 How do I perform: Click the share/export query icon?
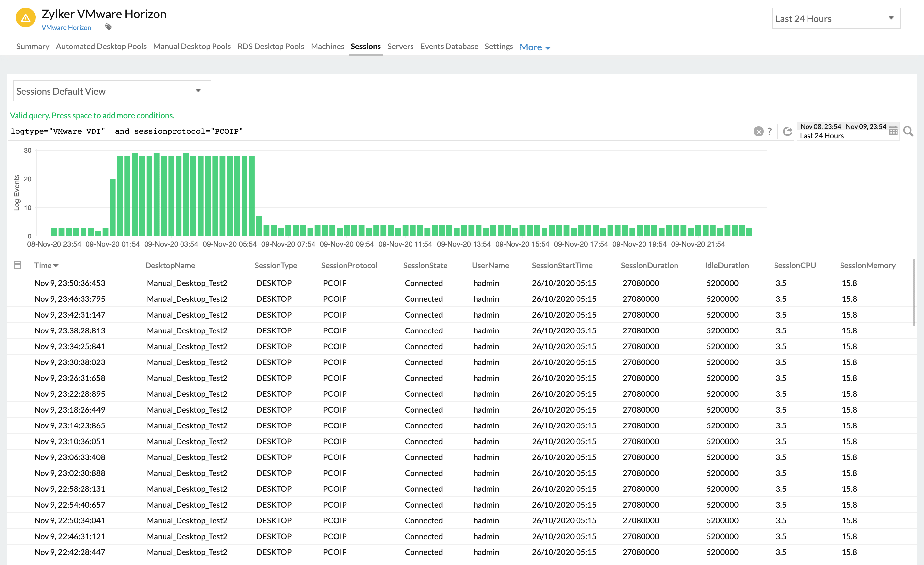(x=787, y=131)
